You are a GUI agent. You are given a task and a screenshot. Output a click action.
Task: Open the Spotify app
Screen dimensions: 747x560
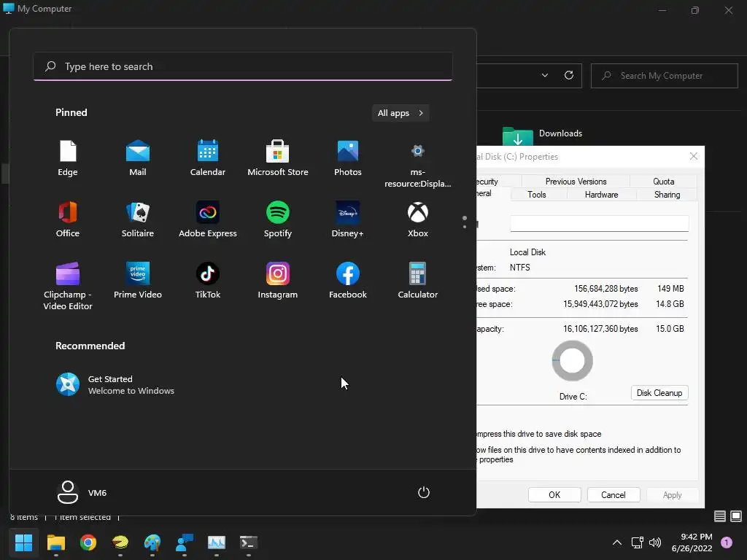pos(278,219)
